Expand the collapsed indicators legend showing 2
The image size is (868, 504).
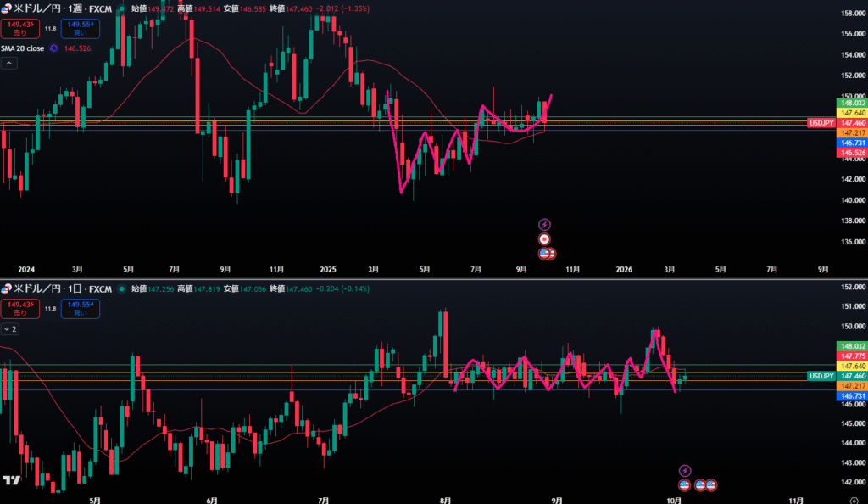pos(9,328)
